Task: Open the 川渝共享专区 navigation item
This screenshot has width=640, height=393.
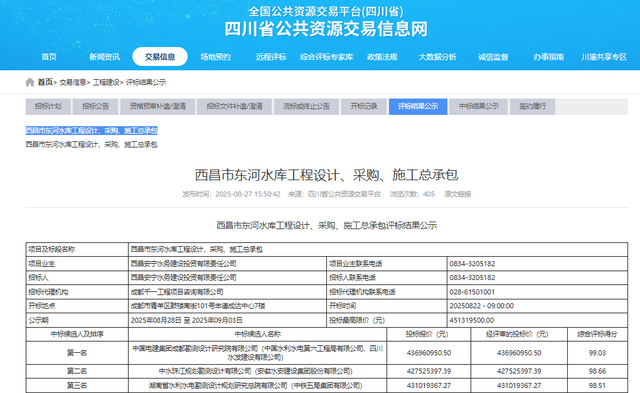Action: [604, 57]
